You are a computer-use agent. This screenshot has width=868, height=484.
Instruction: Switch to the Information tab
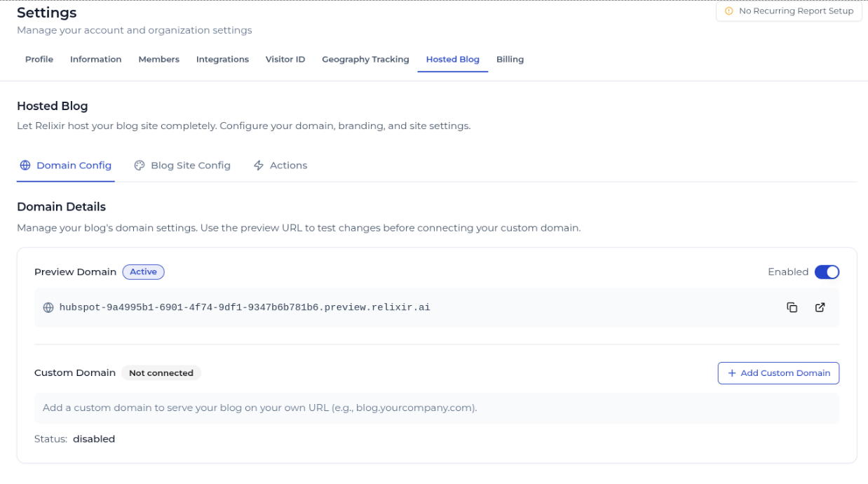click(96, 60)
